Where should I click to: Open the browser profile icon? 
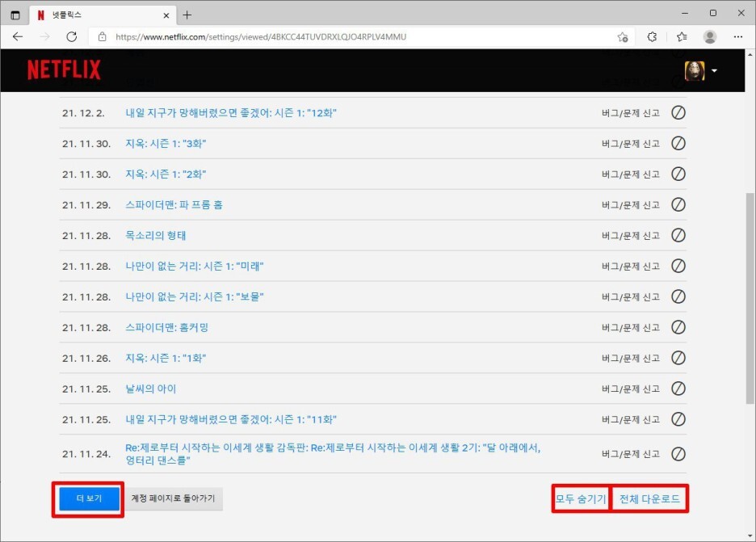(710, 36)
